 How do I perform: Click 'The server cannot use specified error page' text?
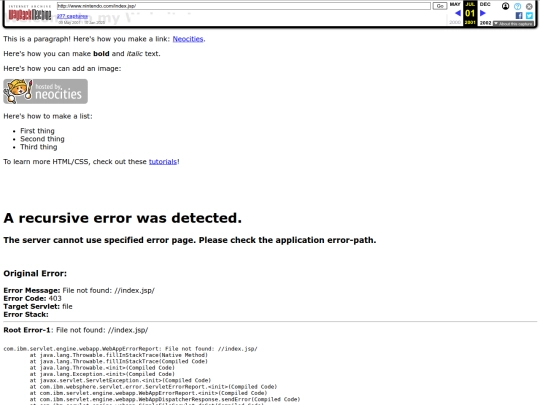pyautogui.click(x=190, y=240)
